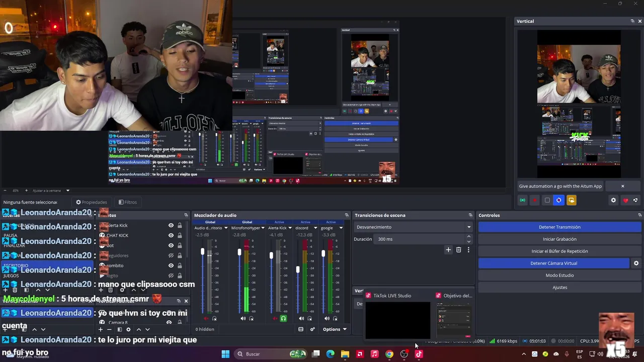
Task: Open Audio del escritorio channel dropdown
Action: click(x=226, y=228)
